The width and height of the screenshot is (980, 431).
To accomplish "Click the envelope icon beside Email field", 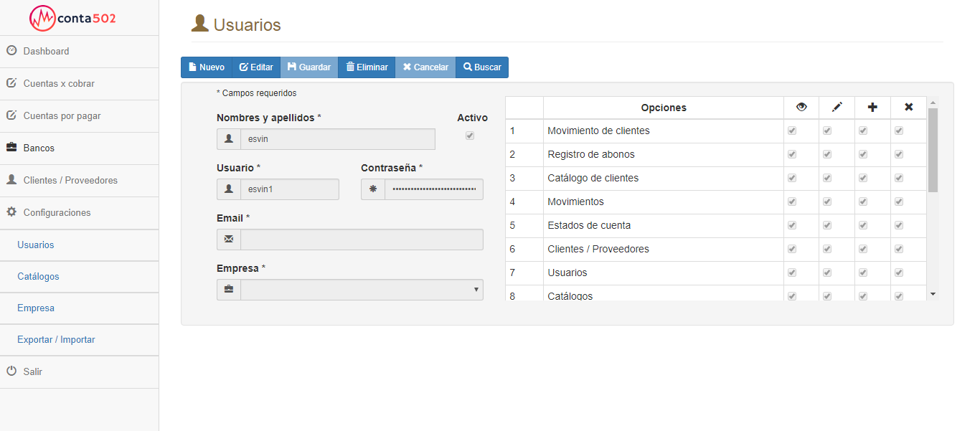I will click(229, 240).
